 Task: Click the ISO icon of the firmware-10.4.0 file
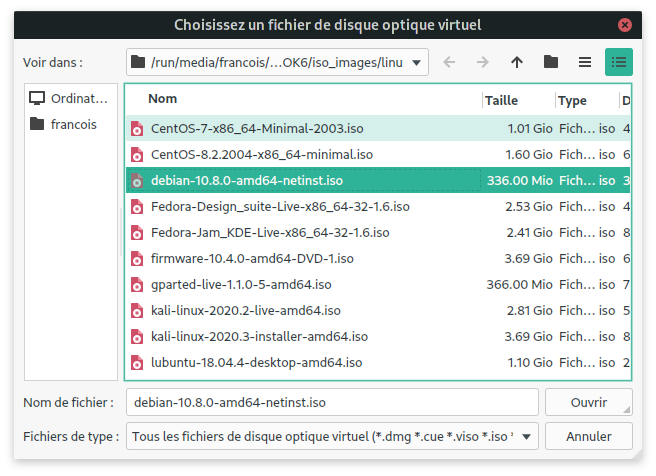click(x=137, y=259)
